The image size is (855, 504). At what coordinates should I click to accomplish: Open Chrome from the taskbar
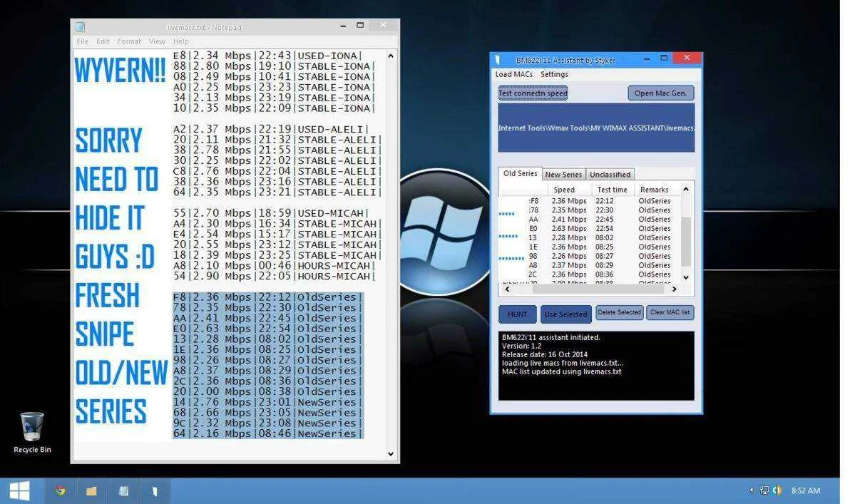tap(60, 491)
